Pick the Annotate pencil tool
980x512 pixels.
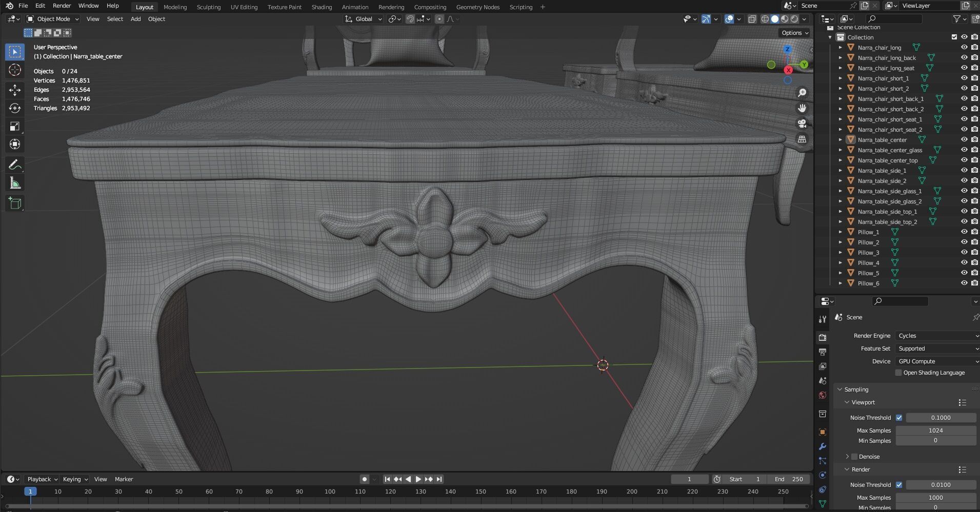[15, 165]
